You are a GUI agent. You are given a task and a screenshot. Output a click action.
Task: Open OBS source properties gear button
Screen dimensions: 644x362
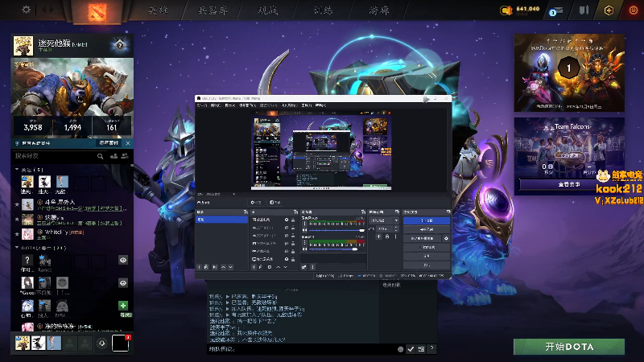256,203
